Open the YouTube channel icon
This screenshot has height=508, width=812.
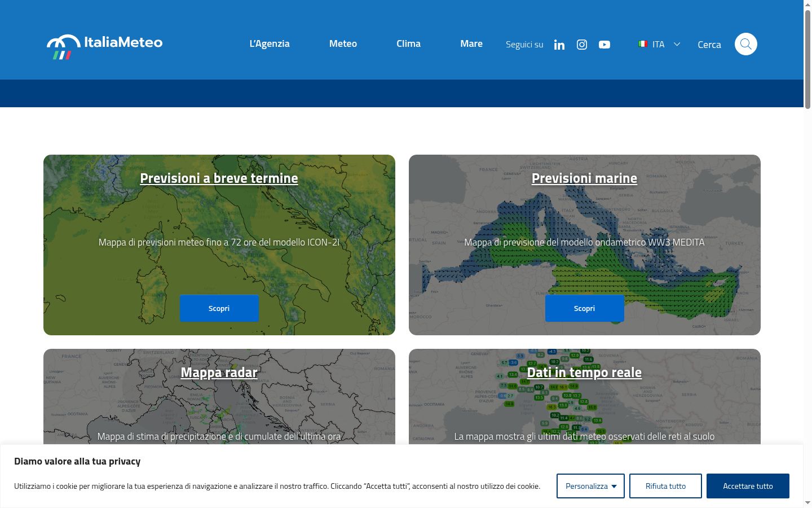pos(604,45)
